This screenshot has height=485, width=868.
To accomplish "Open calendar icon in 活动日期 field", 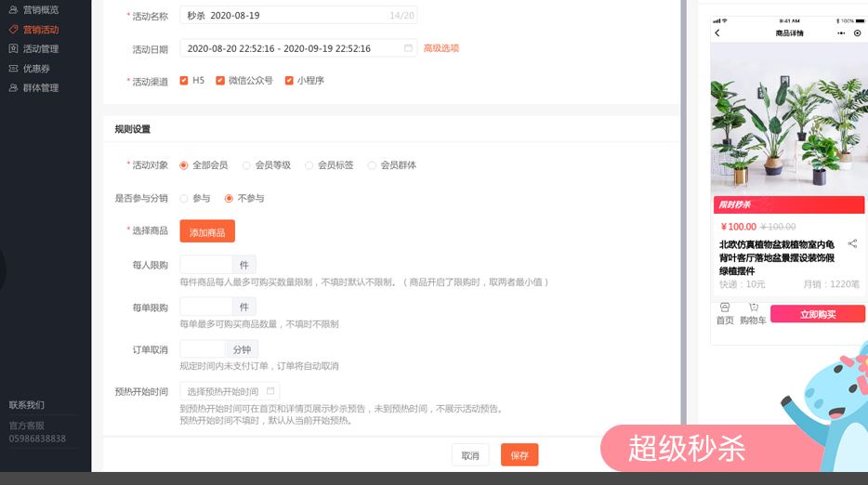I will pyautogui.click(x=408, y=48).
